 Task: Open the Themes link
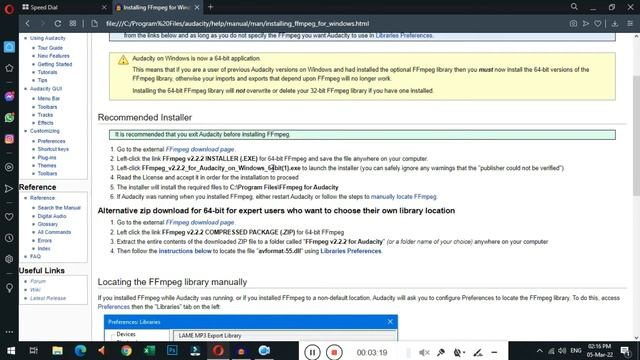(47, 165)
